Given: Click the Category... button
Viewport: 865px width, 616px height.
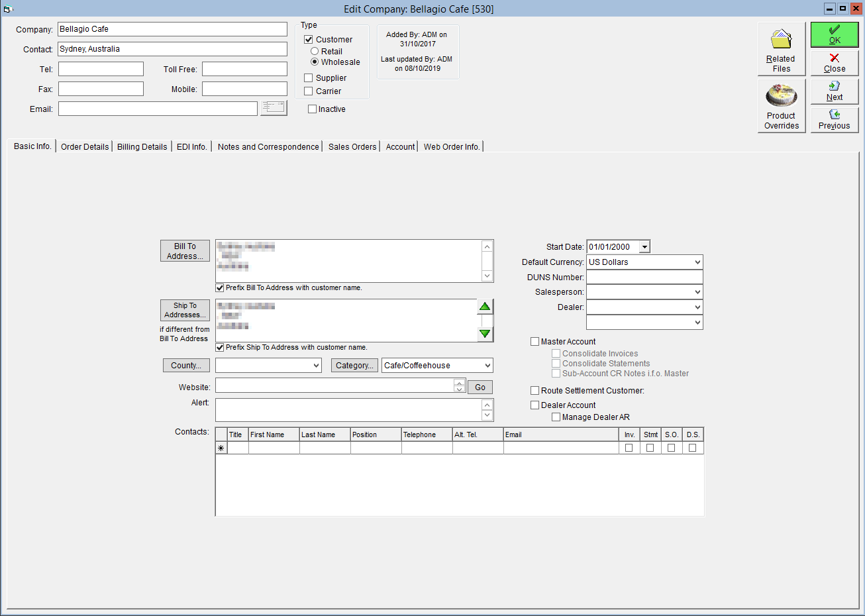Looking at the screenshot, I should [354, 366].
